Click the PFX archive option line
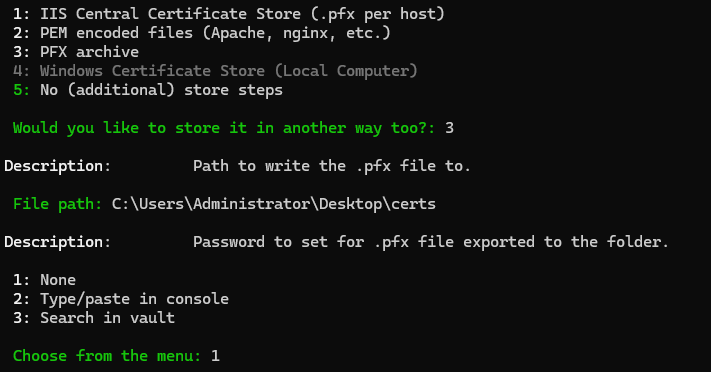711x372 pixels. tap(76, 52)
